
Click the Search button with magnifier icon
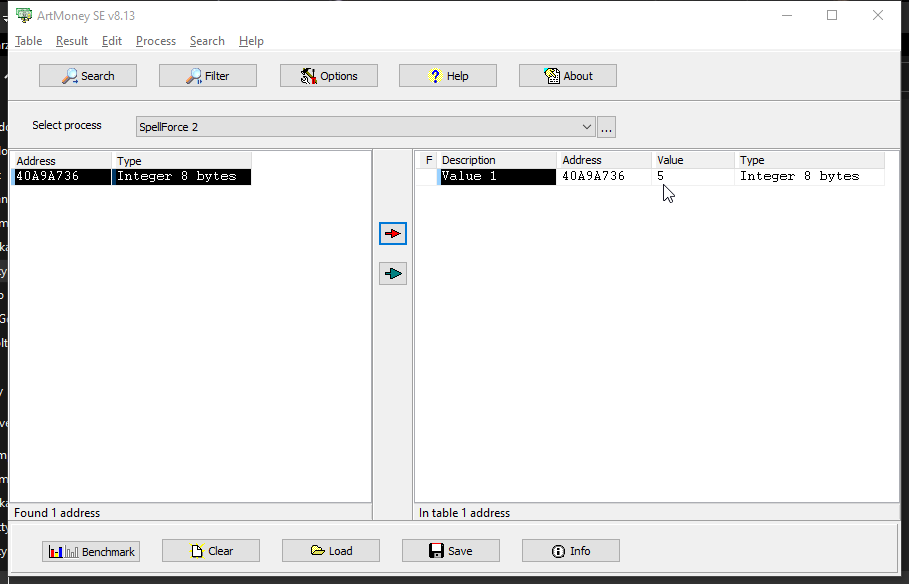point(88,75)
